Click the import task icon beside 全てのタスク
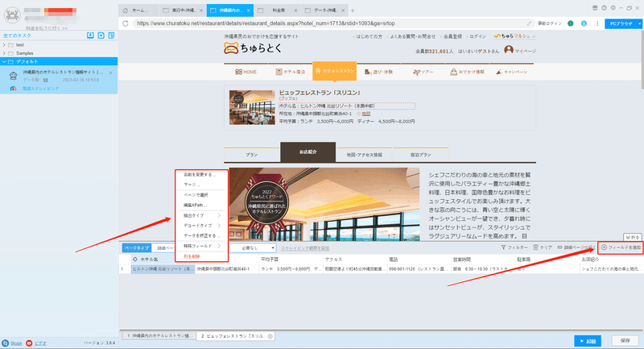The width and height of the screenshot is (644, 349). pos(90,35)
